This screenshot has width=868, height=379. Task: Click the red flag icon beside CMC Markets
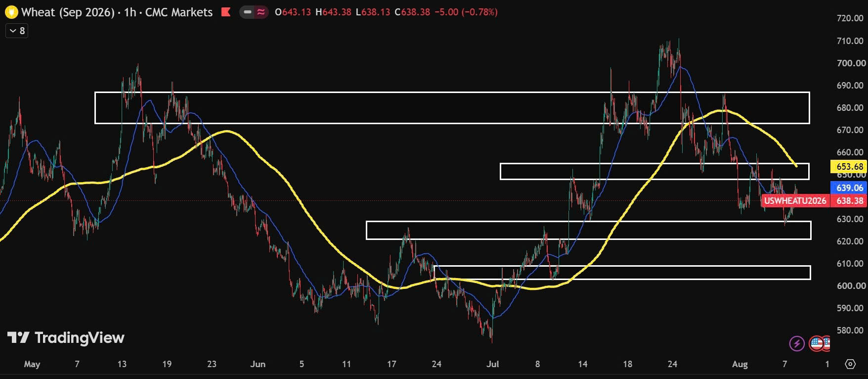[226, 12]
